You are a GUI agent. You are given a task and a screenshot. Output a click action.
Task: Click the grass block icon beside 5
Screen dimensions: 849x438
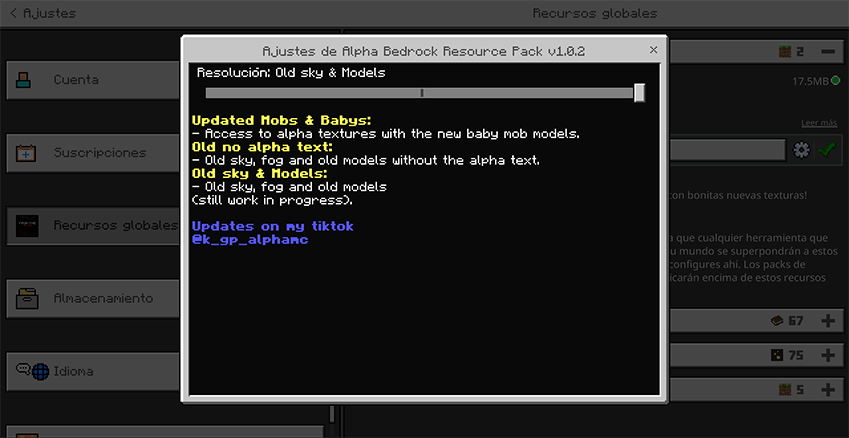(785, 390)
